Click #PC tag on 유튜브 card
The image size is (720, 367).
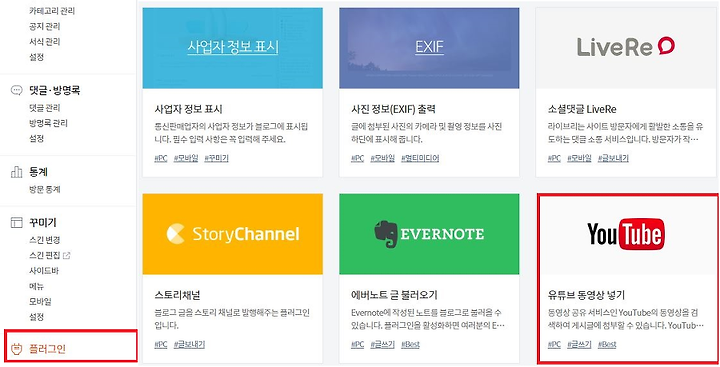click(x=554, y=344)
